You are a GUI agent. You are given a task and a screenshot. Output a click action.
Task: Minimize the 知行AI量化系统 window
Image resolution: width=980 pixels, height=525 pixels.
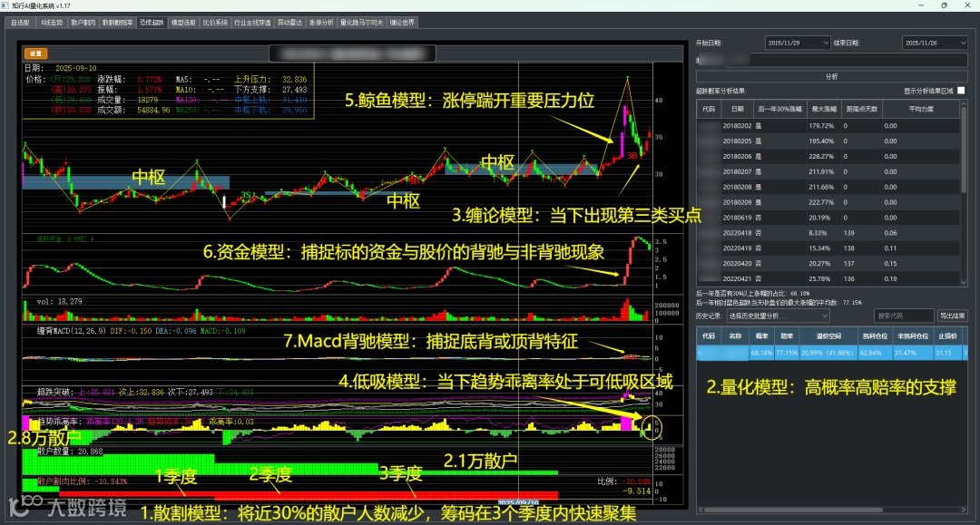point(921,5)
